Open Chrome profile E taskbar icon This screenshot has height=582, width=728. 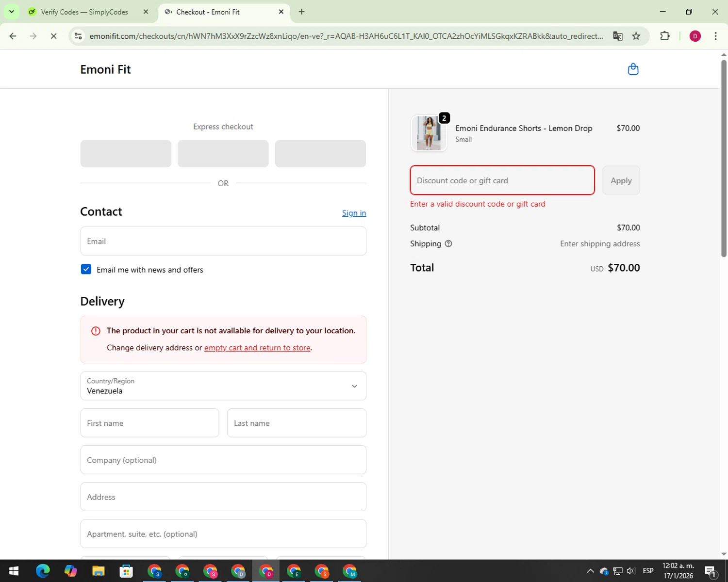click(x=294, y=571)
